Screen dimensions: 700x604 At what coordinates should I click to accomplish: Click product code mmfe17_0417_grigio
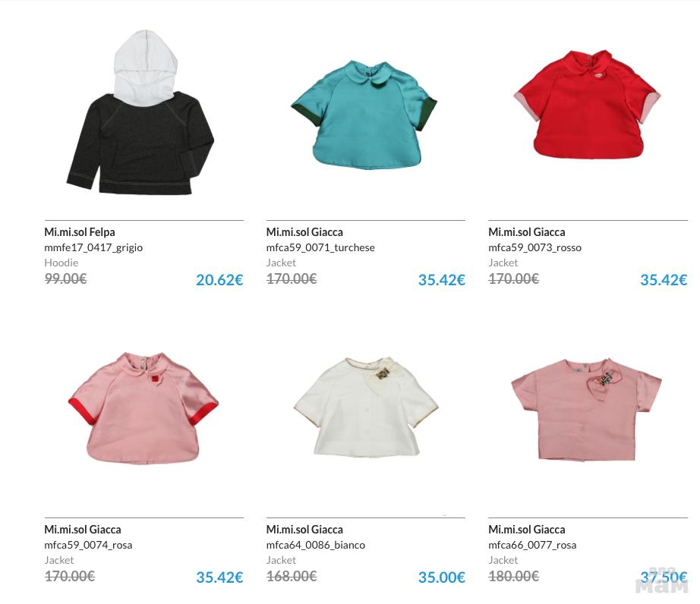[93, 247]
